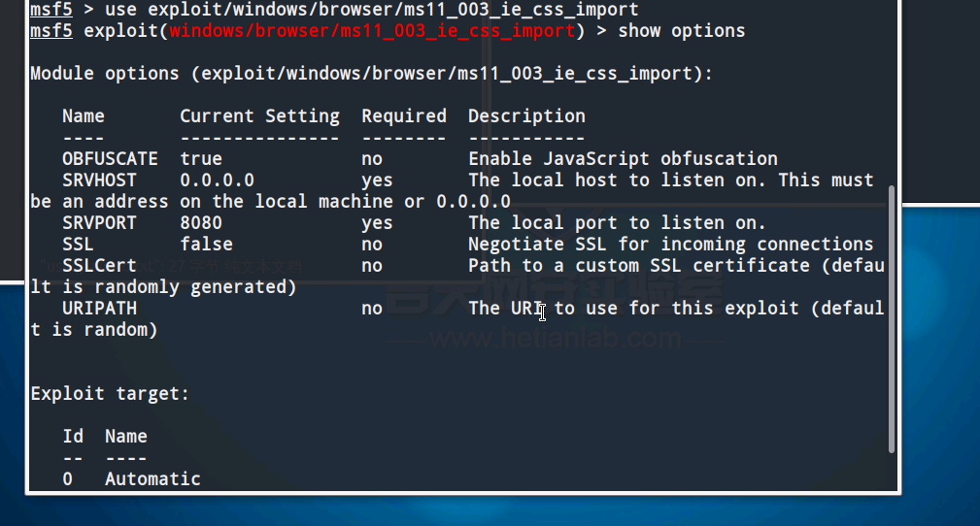Click the 'Name' column header
Screen dimensions: 980x526
(x=84, y=116)
